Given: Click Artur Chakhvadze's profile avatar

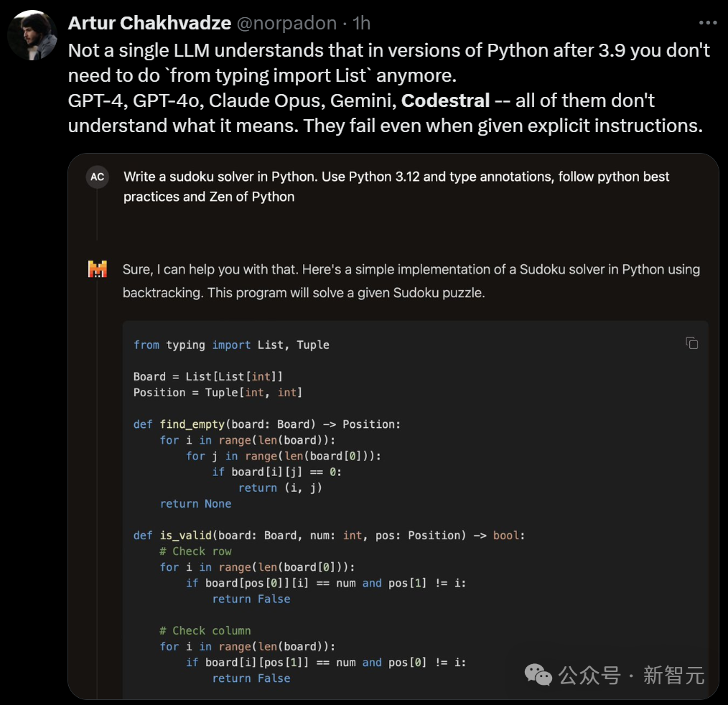Looking at the screenshot, I should tap(32, 35).
